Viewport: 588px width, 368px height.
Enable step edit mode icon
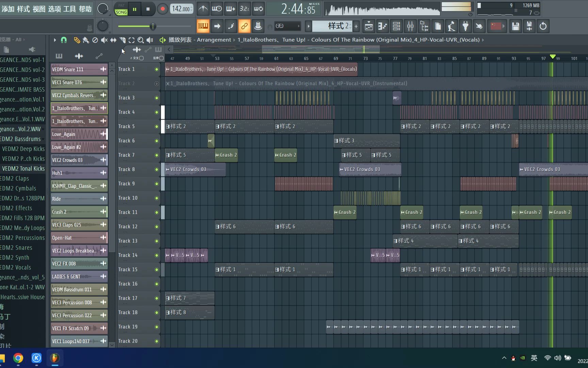click(x=231, y=26)
